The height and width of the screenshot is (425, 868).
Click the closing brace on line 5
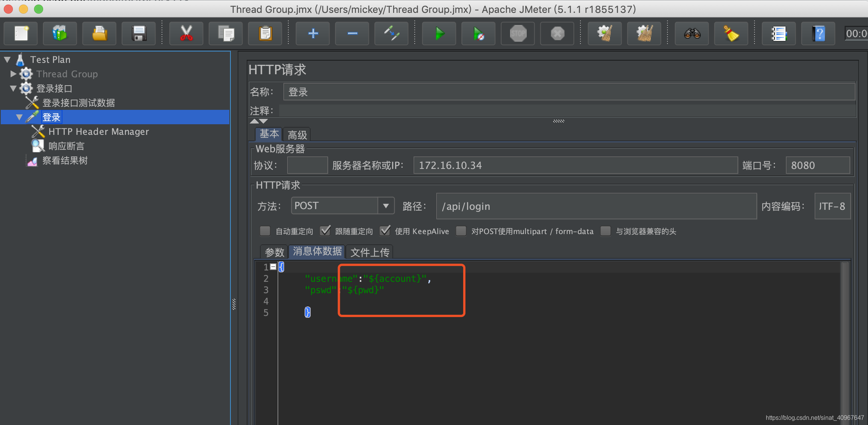307,312
